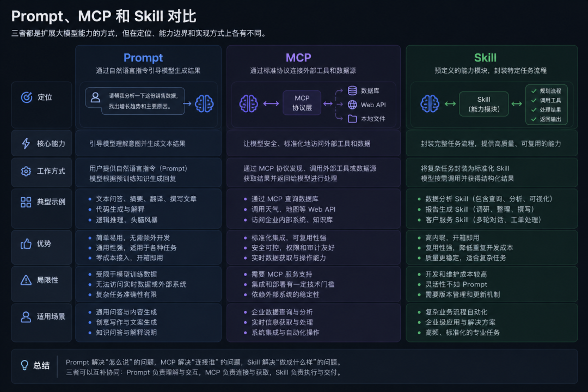Click the lightning bolt icon beside 核心能力
This screenshot has width=588, height=392.
pyautogui.click(x=26, y=143)
